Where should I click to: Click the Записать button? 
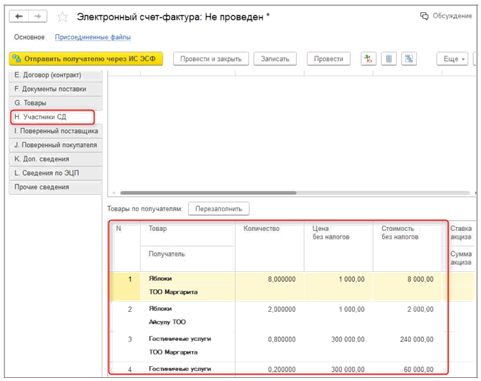click(x=275, y=59)
